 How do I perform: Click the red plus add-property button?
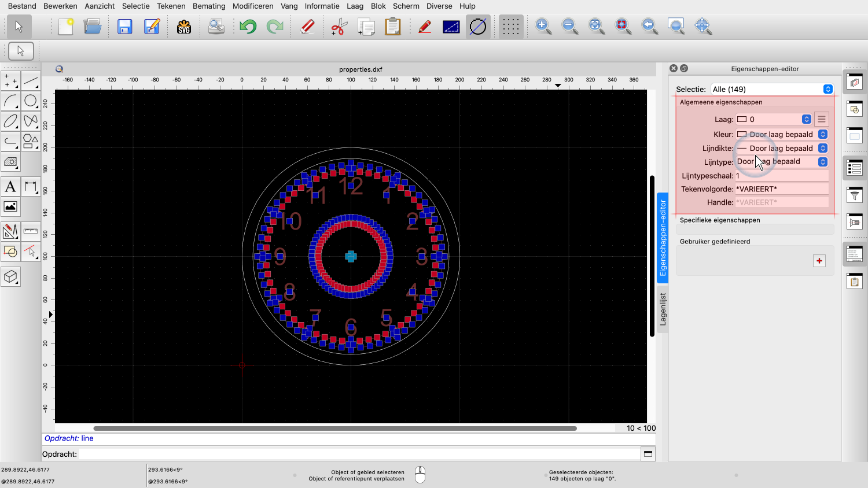point(819,261)
